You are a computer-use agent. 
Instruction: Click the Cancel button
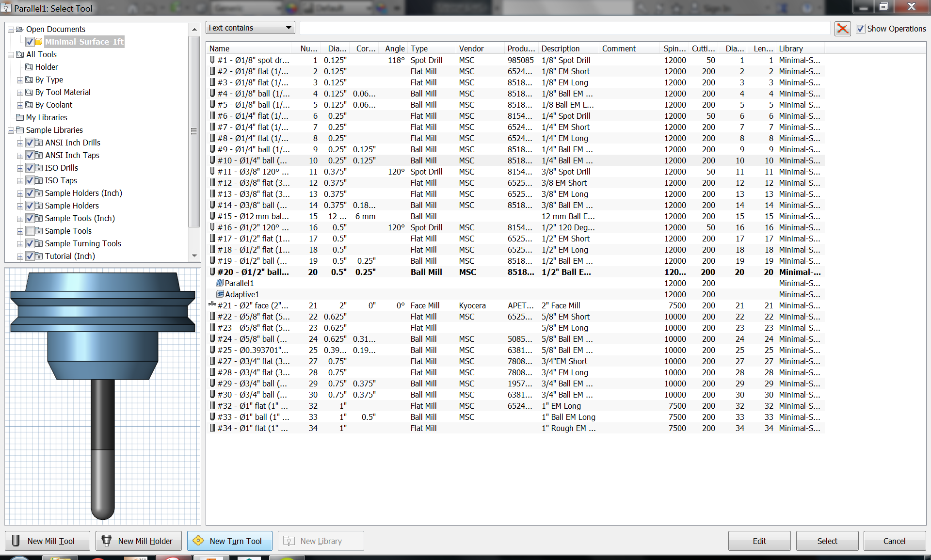tap(895, 541)
